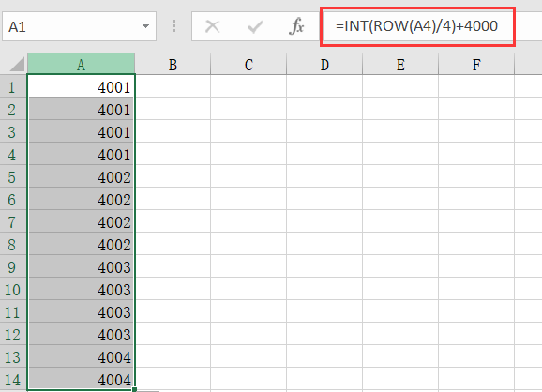
Task: Click cell A2 containing 4001
Action: 81,109
